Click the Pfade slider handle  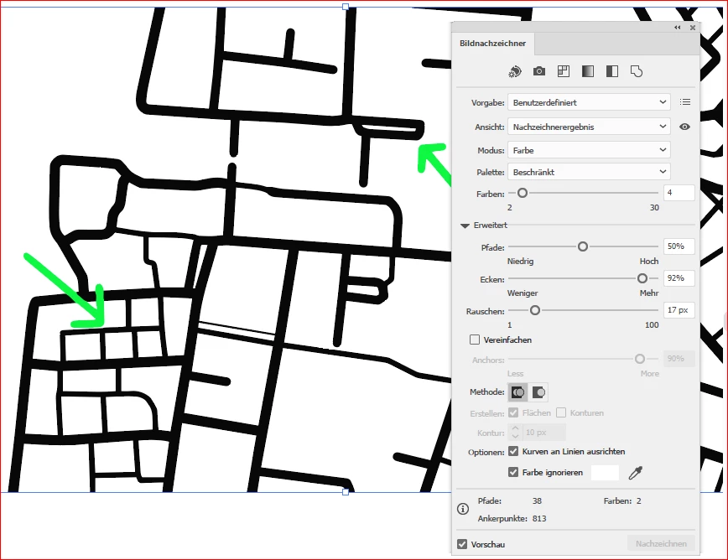click(583, 246)
